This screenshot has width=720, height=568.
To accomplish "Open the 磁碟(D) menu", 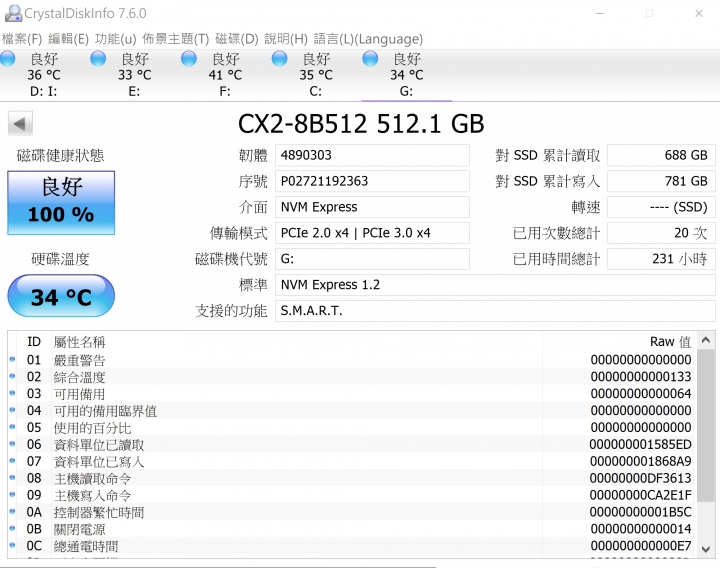I will coord(236,39).
